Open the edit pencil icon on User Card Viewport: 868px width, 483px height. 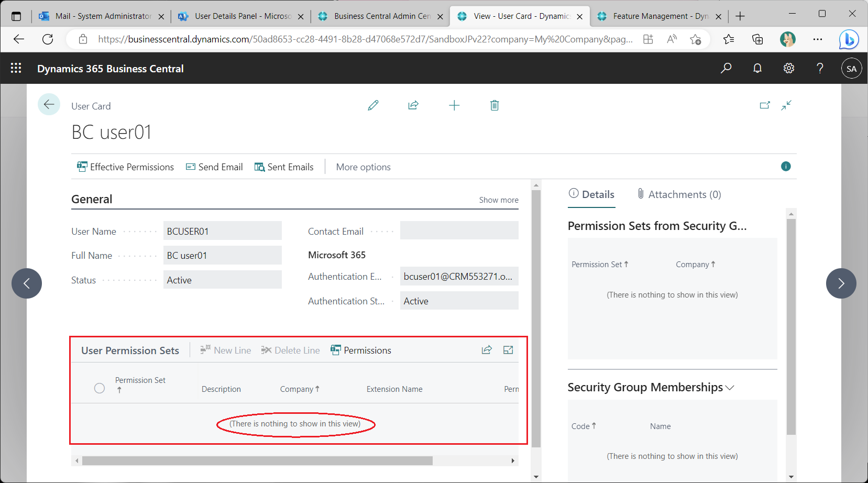[x=373, y=105]
